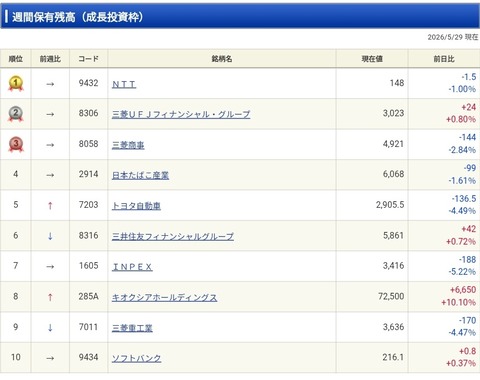The width and height of the screenshot is (480, 380).
Task: Click the bronze rank 3 medal icon
Action: pyautogui.click(x=16, y=145)
